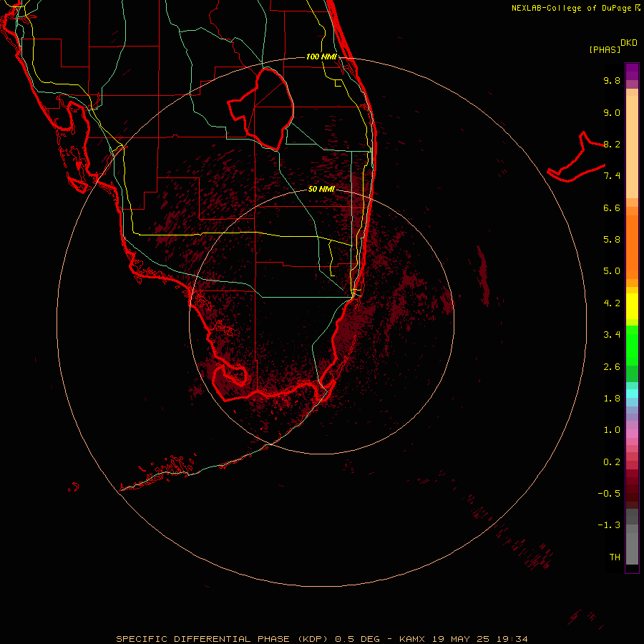This screenshot has width=644, height=644.
Task: Click the 100 NMI range ring label
Action: tap(321, 57)
